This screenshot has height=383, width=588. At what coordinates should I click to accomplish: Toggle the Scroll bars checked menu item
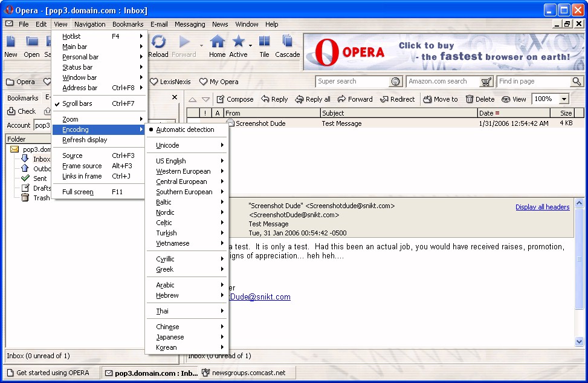[77, 103]
